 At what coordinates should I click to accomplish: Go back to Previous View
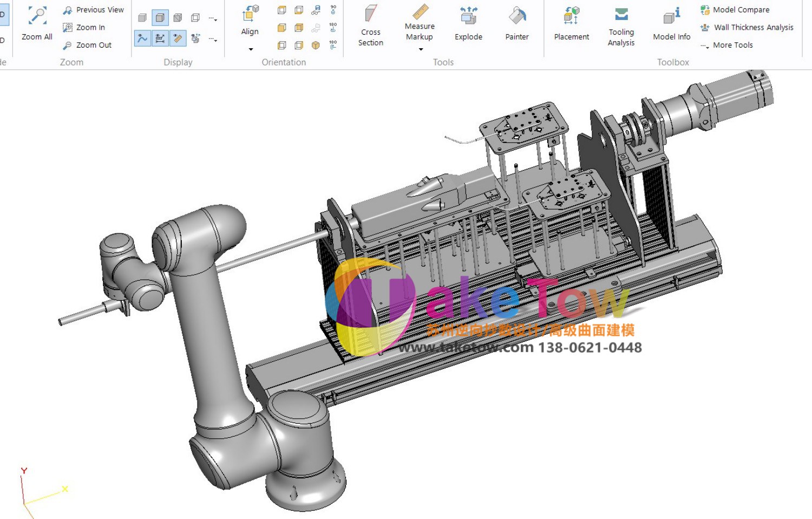pyautogui.click(x=93, y=10)
